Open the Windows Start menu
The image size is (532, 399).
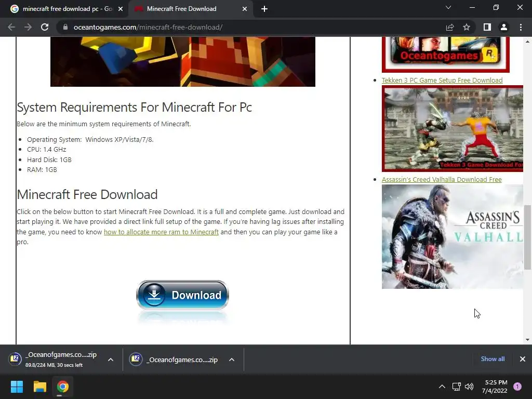[x=17, y=387]
